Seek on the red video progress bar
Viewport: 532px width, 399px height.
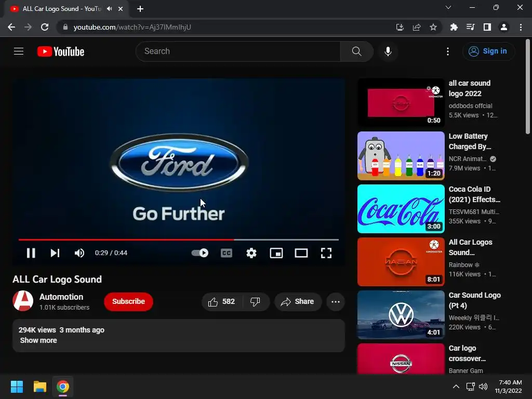click(179, 240)
